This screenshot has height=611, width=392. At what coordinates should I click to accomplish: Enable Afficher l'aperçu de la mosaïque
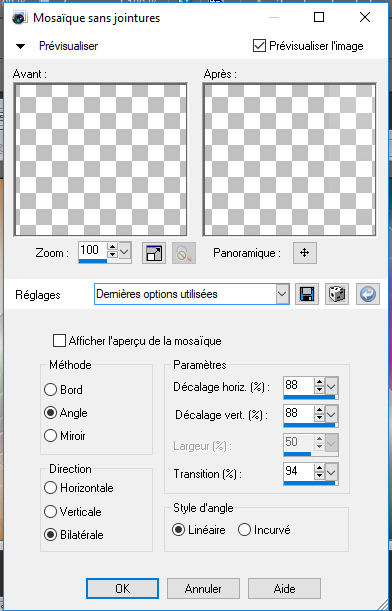[x=59, y=341]
